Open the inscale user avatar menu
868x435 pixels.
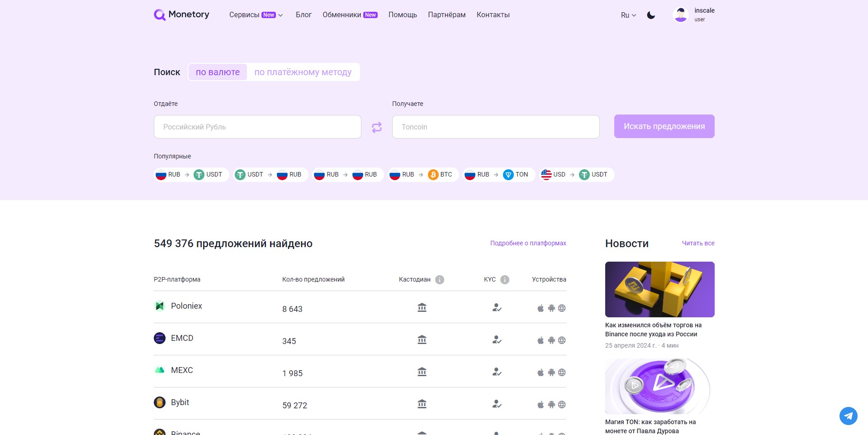[681, 15]
